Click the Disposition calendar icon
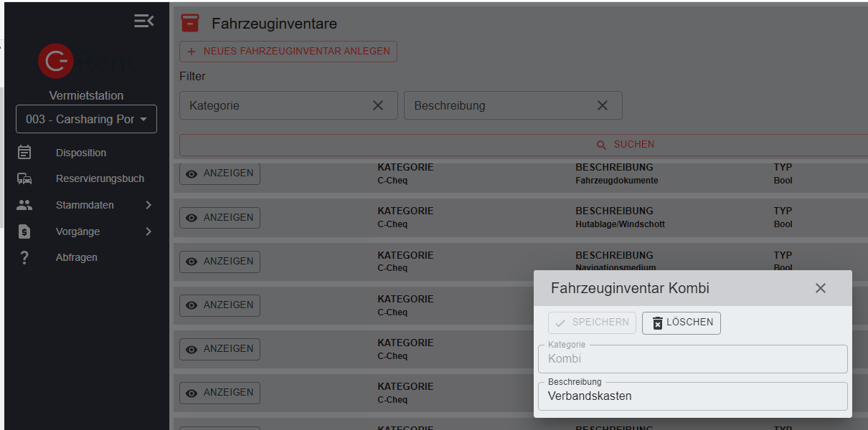 24,152
